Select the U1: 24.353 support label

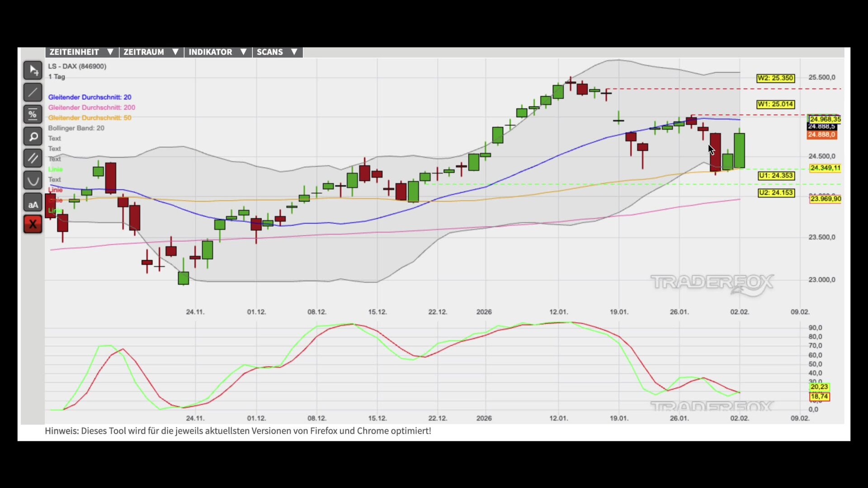coord(776,176)
